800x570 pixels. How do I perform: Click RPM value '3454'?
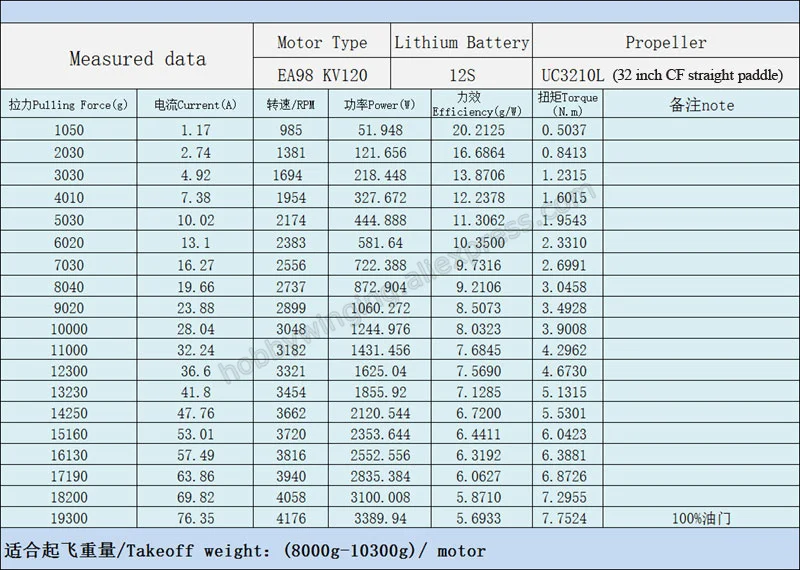pos(291,391)
